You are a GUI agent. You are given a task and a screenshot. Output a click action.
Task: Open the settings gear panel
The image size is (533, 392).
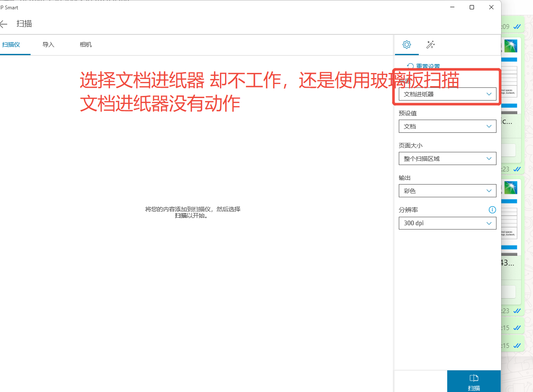(406, 45)
